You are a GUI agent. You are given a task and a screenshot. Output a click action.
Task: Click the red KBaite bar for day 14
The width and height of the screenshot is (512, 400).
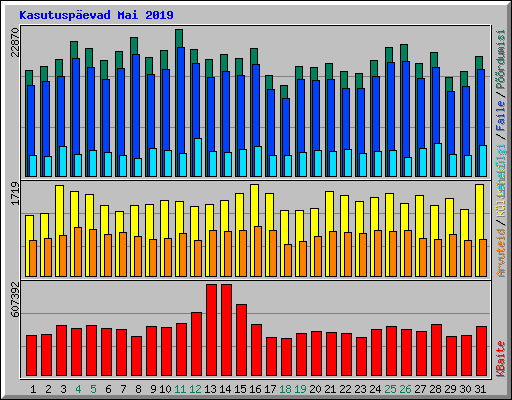click(x=226, y=330)
